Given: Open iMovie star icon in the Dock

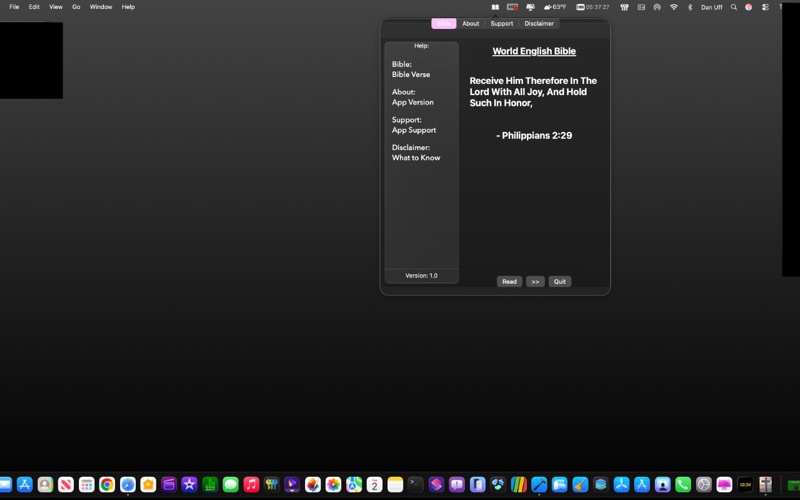Looking at the screenshot, I should [189, 484].
